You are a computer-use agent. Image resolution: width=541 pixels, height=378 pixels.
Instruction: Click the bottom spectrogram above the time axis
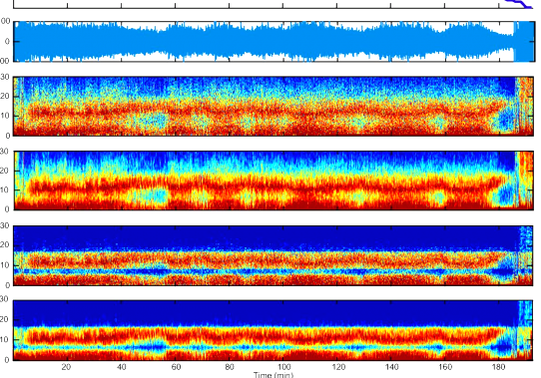274,330
